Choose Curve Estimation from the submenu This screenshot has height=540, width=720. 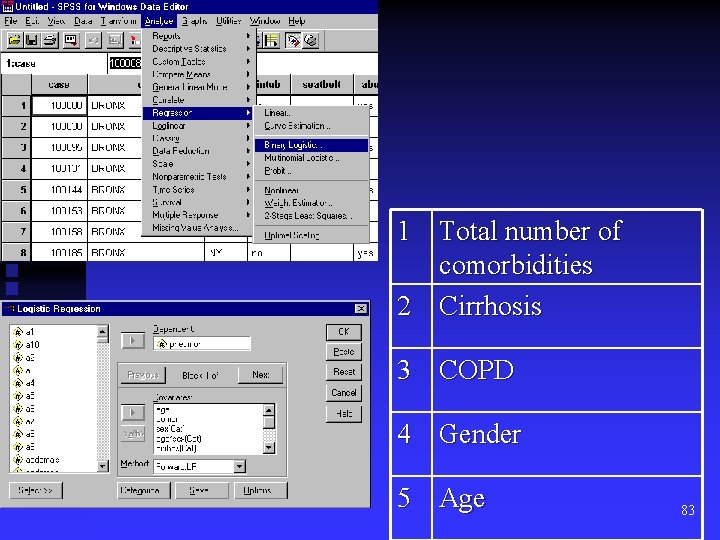tap(311, 126)
